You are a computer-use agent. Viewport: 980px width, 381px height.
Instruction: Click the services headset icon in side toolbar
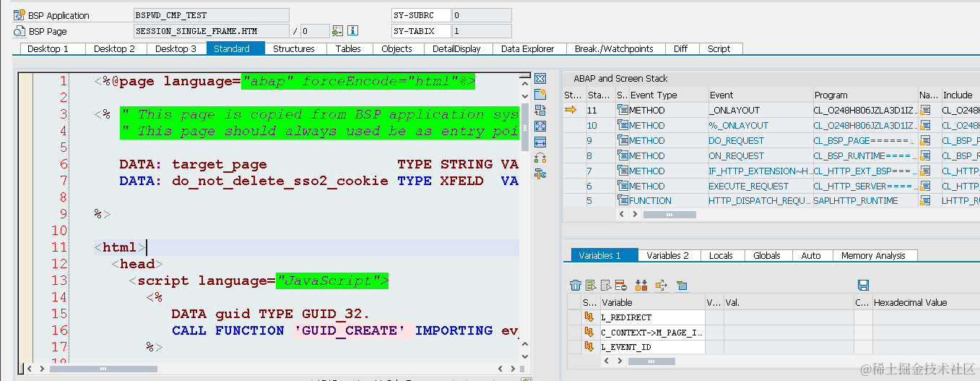coord(539,158)
